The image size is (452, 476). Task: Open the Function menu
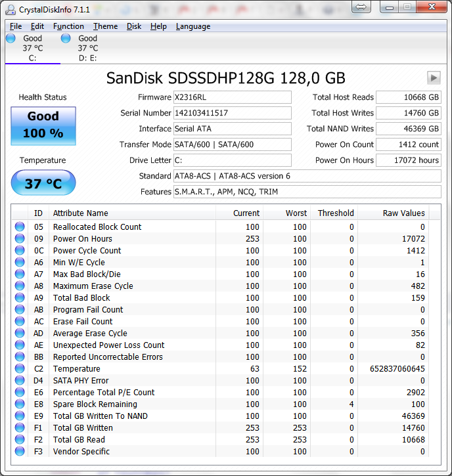pos(68,26)
